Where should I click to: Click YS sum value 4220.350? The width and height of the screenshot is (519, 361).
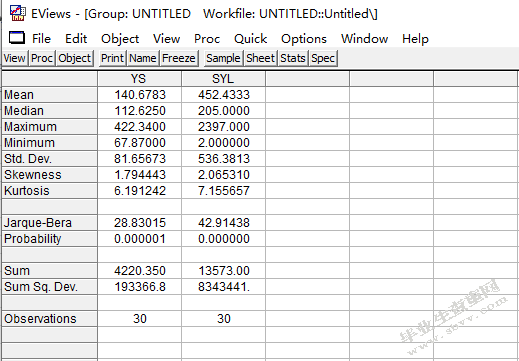[140, 271]
